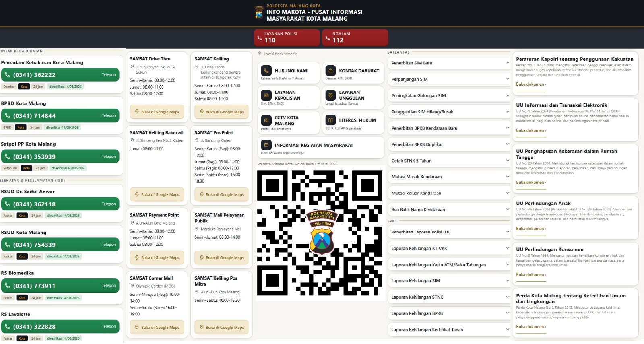Open the Hubungi Kami menu card
The height and width of the screenshot is (344, 644).
pos(289,73)
